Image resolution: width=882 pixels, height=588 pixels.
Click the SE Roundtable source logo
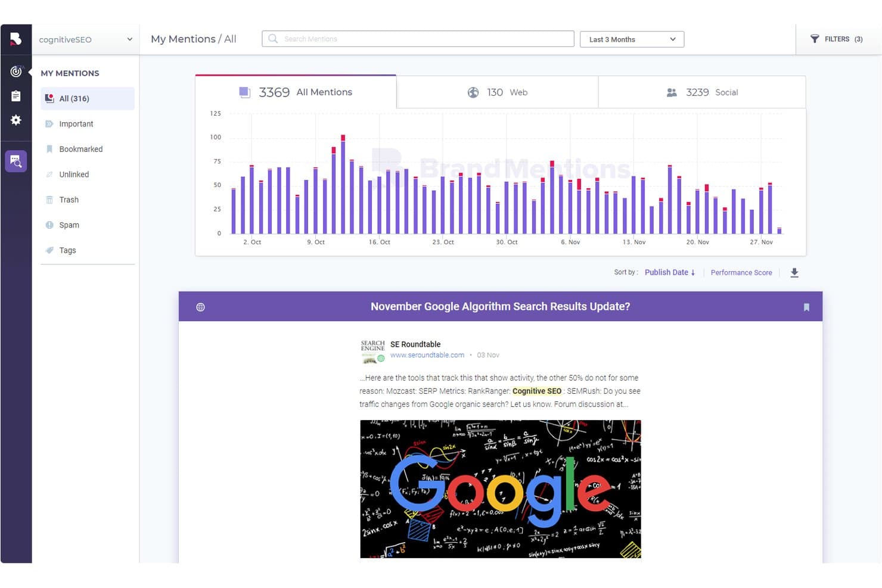pyautogui.click(x=372, y=351)
